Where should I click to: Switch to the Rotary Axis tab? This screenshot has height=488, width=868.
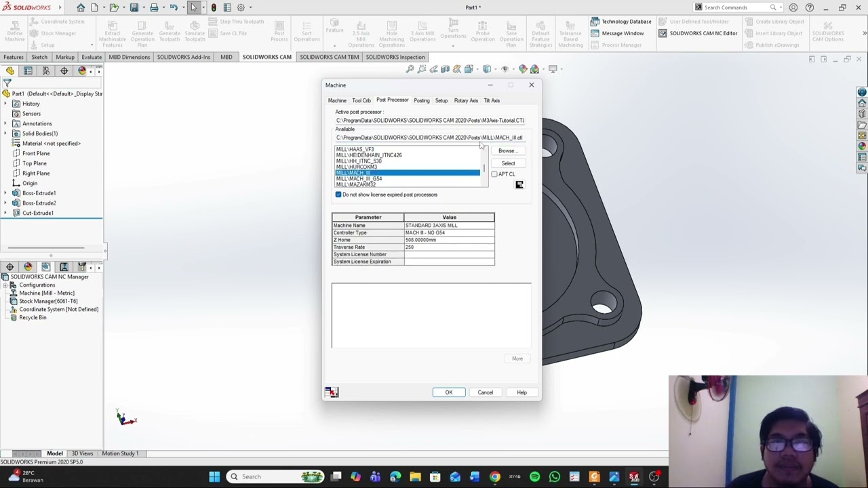coord(466,100)
